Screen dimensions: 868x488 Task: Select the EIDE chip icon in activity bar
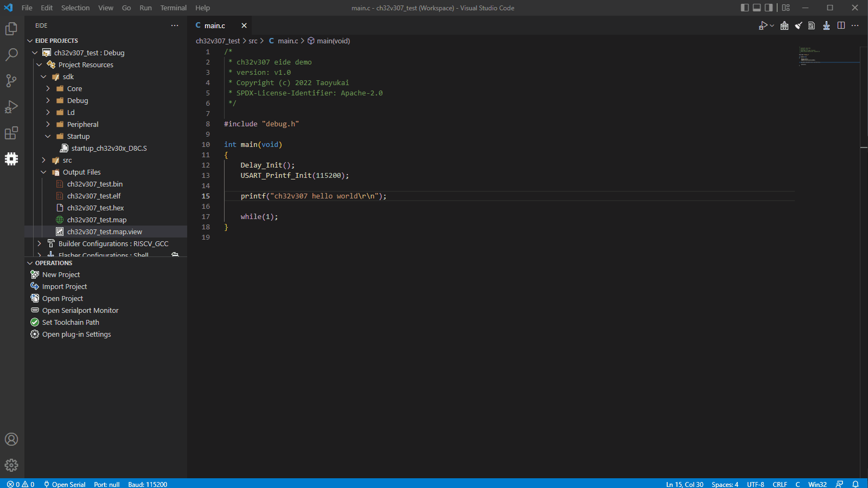pyautogui.click(x=11, y=159)
